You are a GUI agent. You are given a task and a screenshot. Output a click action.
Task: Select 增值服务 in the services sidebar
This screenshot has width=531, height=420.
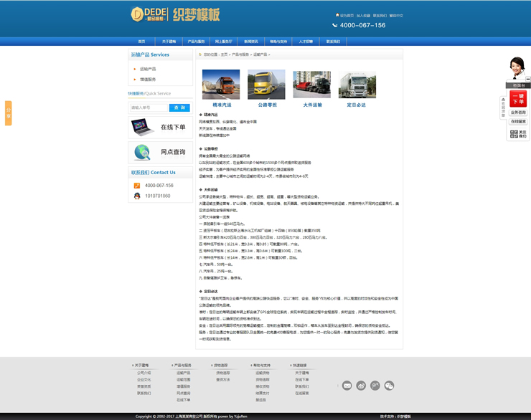147,80
